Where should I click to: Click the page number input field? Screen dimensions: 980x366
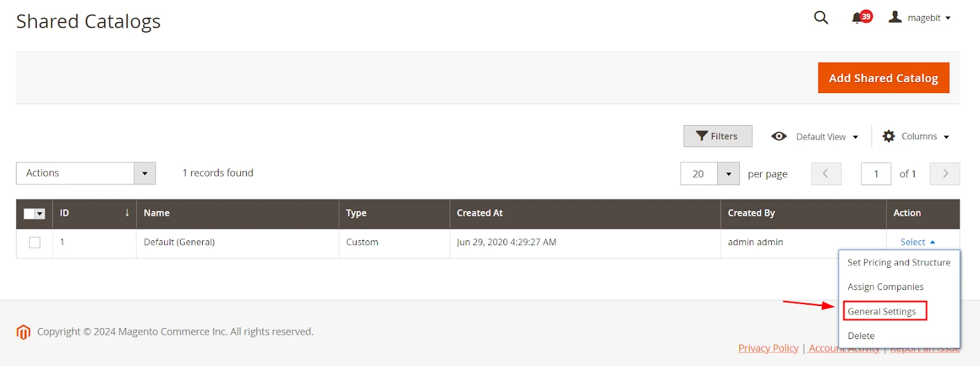coord(876,173)
